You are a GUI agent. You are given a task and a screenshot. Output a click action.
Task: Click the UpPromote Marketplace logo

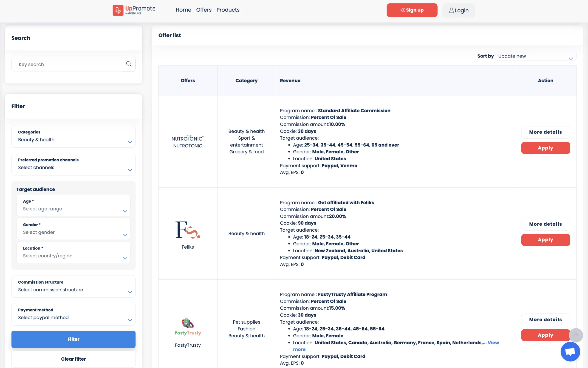pos(134,10)
